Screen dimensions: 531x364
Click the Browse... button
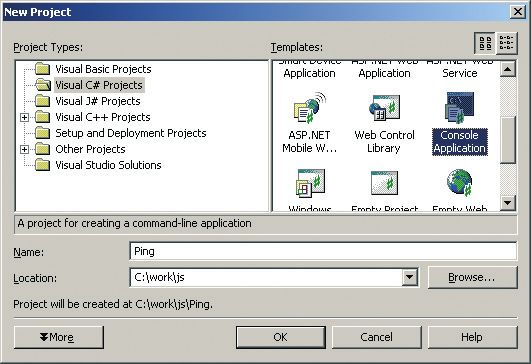pos(473,277)
